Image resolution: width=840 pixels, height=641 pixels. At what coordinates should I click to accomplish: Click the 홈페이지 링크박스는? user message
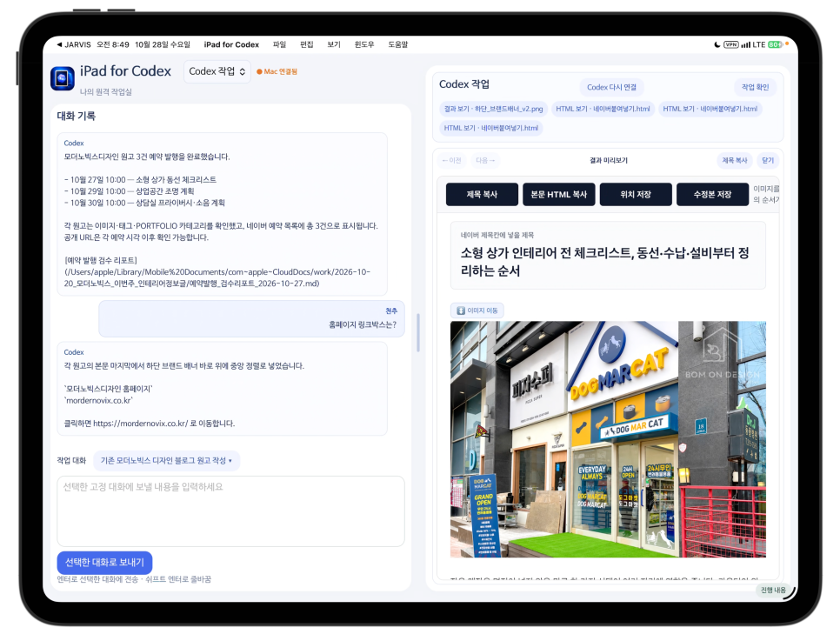pos(363,324)
